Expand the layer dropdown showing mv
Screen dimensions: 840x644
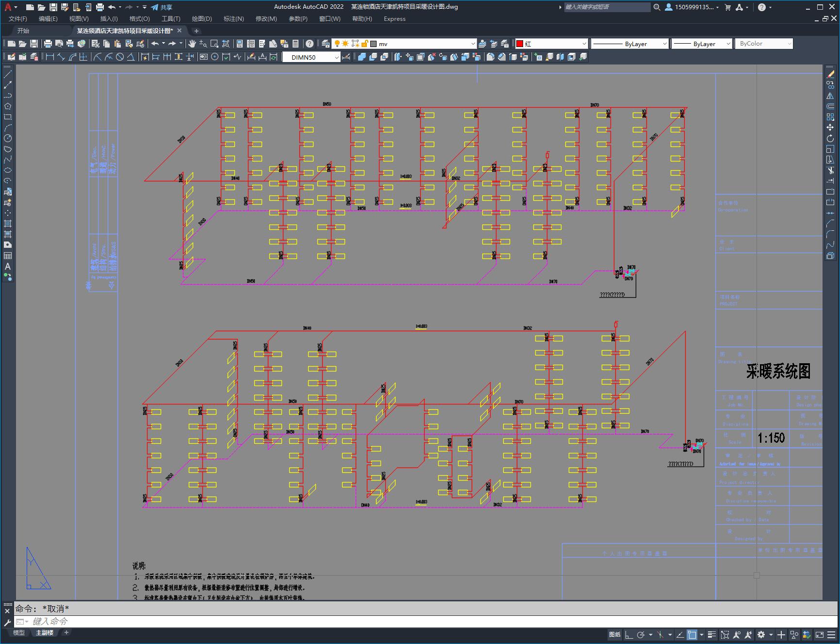[x=473, y=44]
